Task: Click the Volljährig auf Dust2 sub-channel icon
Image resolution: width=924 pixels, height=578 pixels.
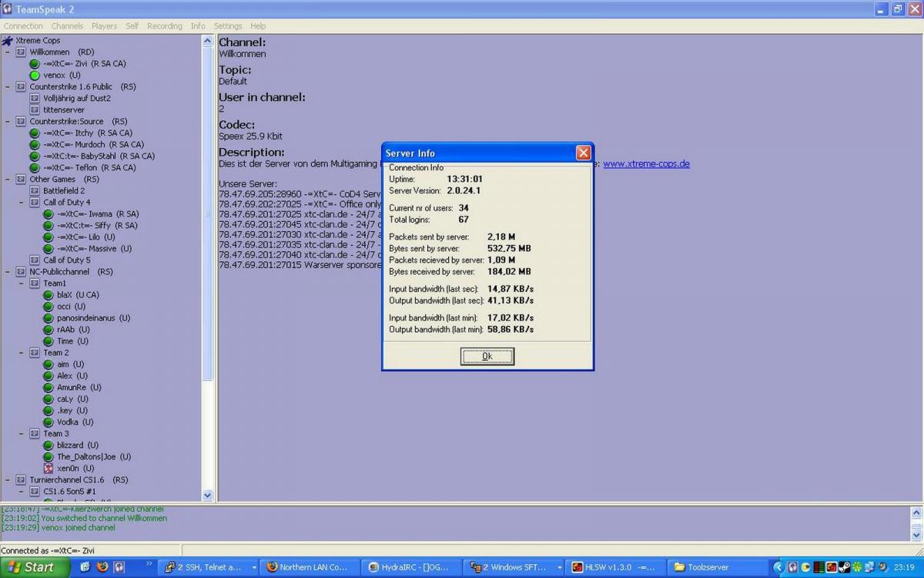Action: (35, 98)
